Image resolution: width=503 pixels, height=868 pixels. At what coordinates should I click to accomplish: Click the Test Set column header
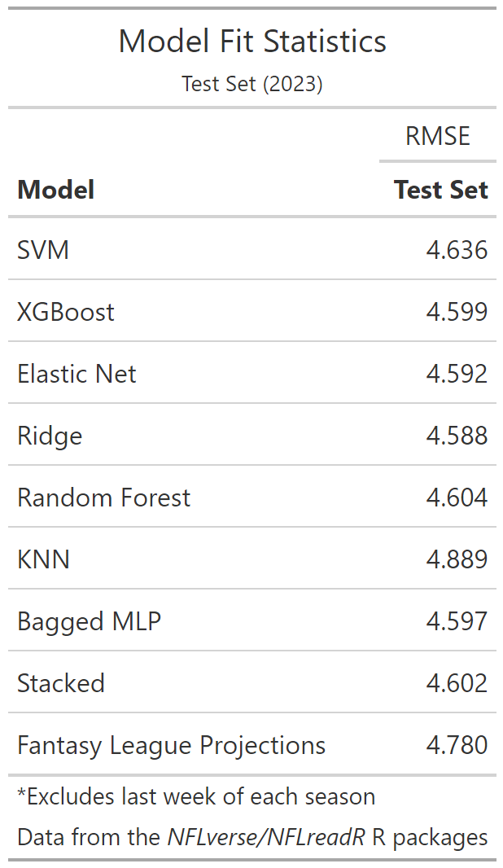[x=440, y=190]
